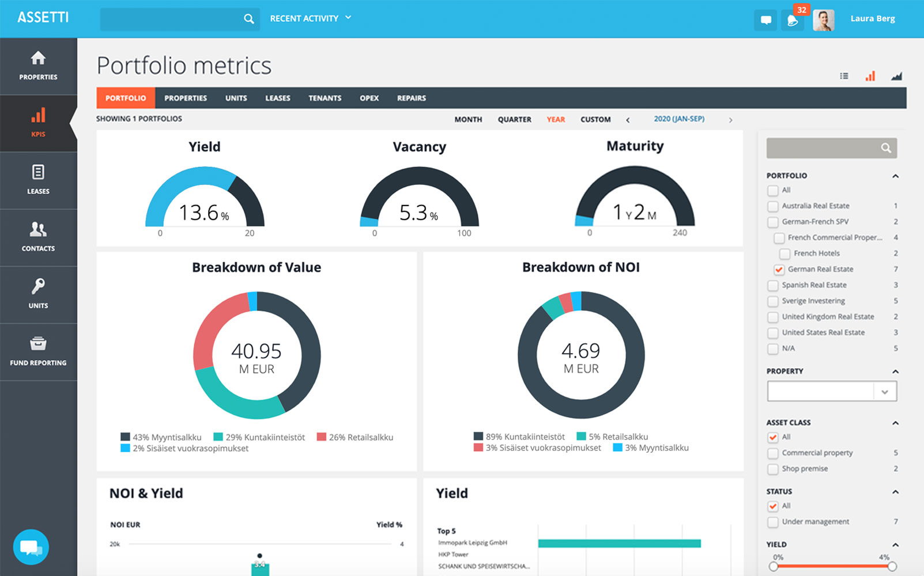Switch to Tenants tab
The width and height of the screenshot is (924, 576).
pos(325,98)
